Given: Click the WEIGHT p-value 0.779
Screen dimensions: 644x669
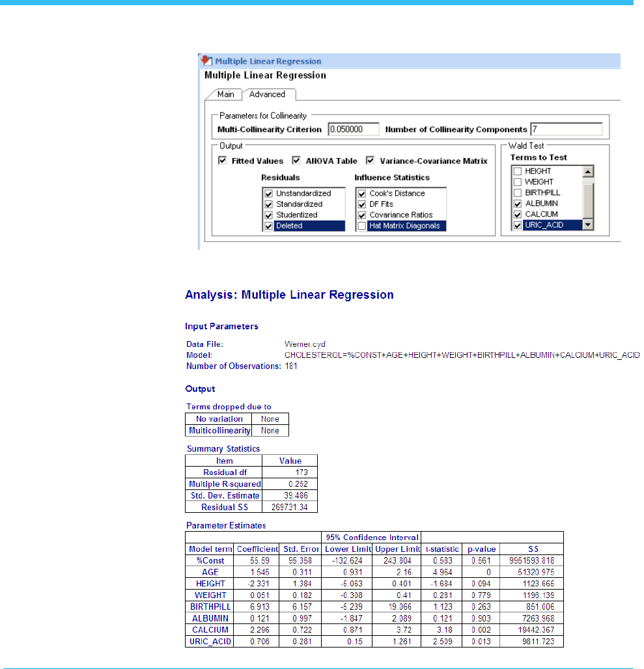Looking at the screenshot, I should coord(481,595).
